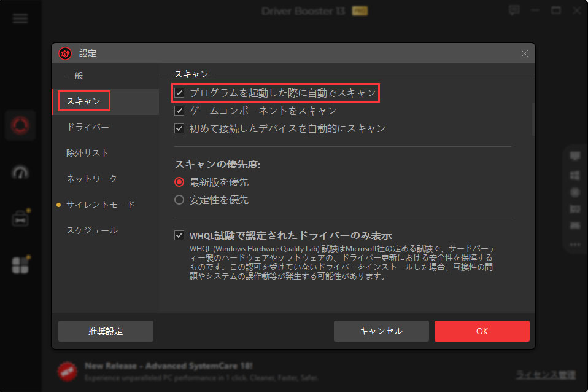Open the スケジュール settings tab
588x392 pixels.
(x=106, y=230)
